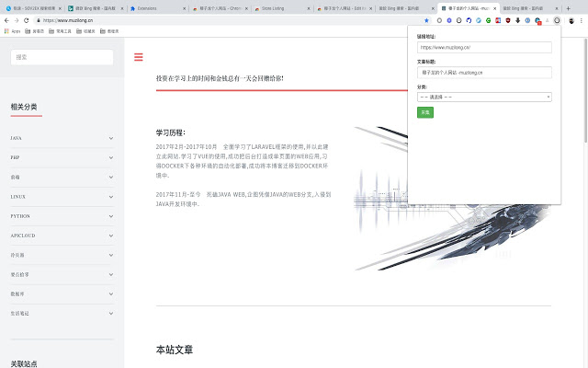The height and width of the screenshot is (368, 588).
Task: Click the browser back arrow
Action: click(6, 19)
